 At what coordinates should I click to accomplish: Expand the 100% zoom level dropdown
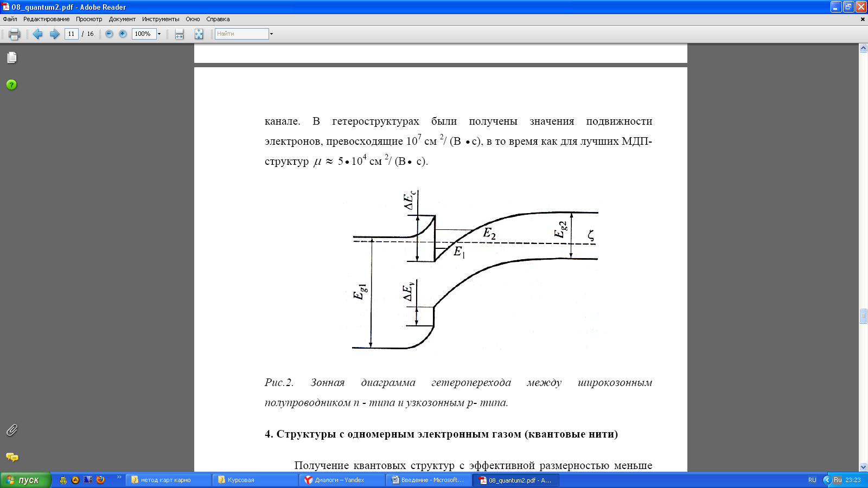click(159, 34)
